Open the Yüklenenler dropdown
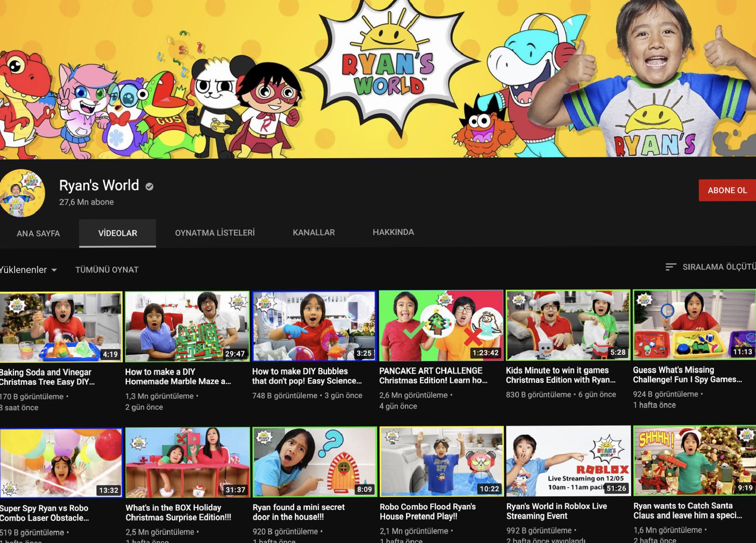The width and height of the screenshot is (756, 543). pyautogui.click(x=28, y=270)
